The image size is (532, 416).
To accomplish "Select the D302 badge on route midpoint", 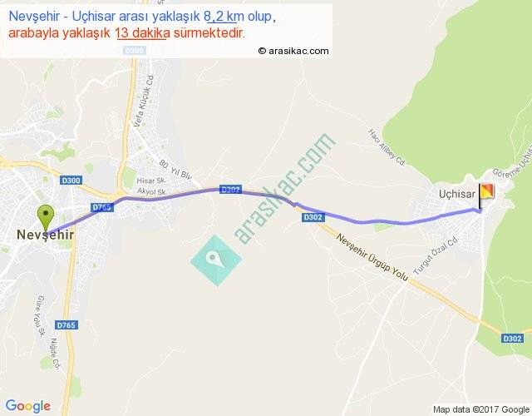I will [230, 190].
